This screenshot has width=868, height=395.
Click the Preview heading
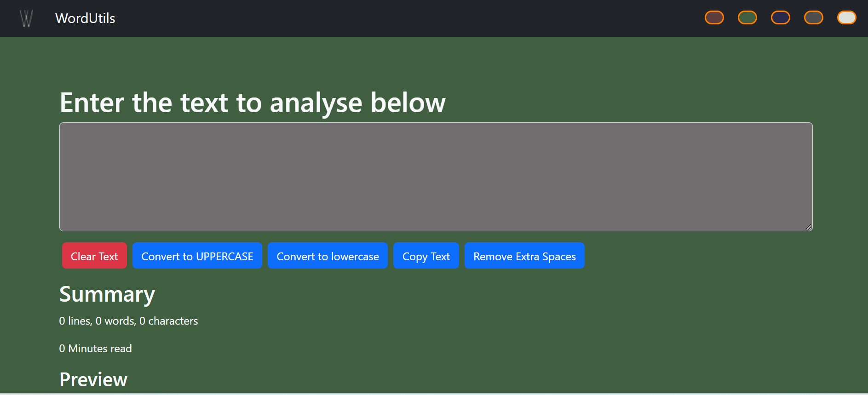93,380
